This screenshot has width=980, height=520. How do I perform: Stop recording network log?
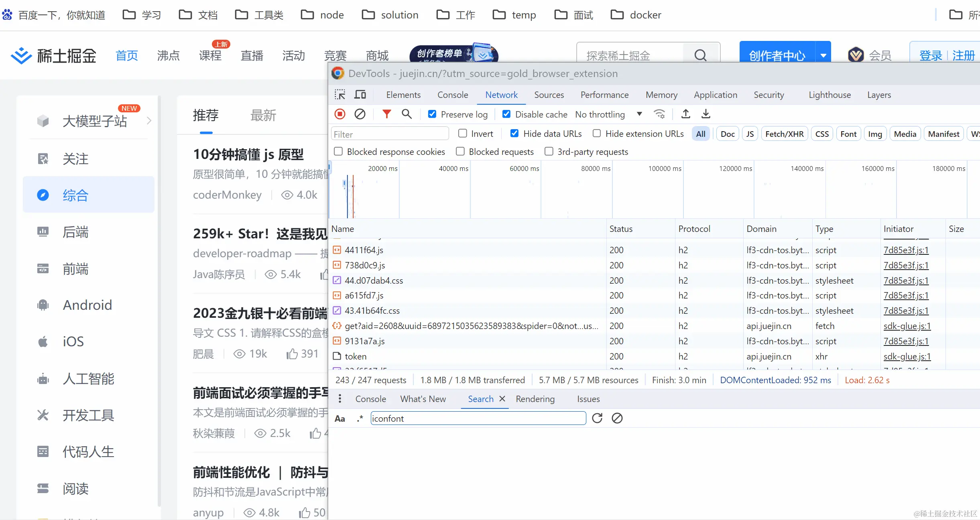340,114
